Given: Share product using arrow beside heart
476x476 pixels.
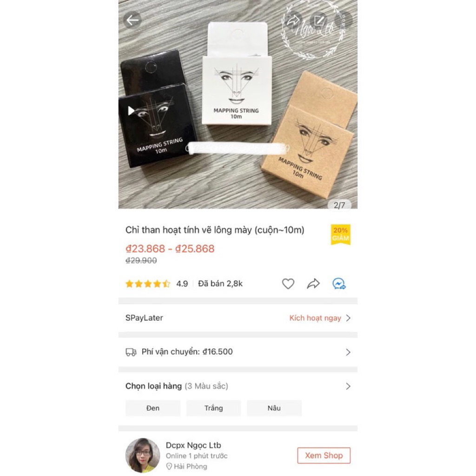Looking at the screenshot, I should (x=313, y=284).
